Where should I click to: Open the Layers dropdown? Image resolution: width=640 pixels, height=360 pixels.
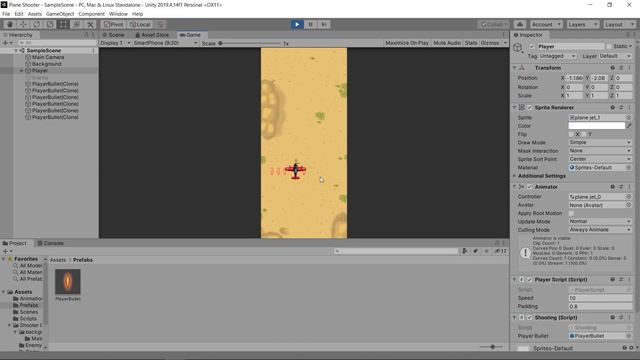coord(582,24)
